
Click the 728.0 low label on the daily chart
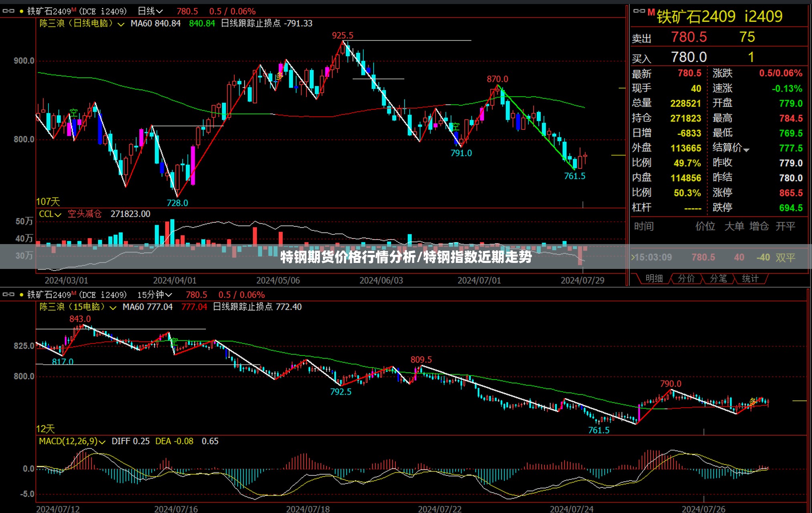point(177,203)
